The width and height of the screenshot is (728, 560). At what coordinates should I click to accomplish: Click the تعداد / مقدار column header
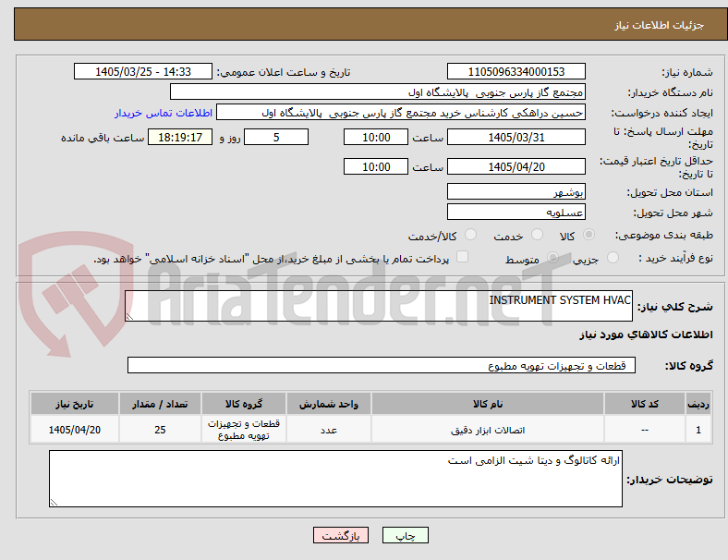coord(160,404)
